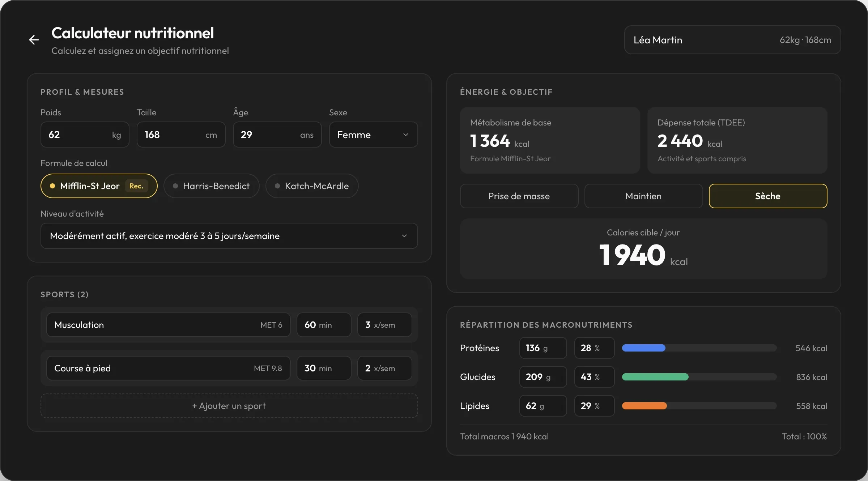868x481 pixels.
Task: Click the Dépense totale (TDEE) card
Action: [x=737, y=140]
